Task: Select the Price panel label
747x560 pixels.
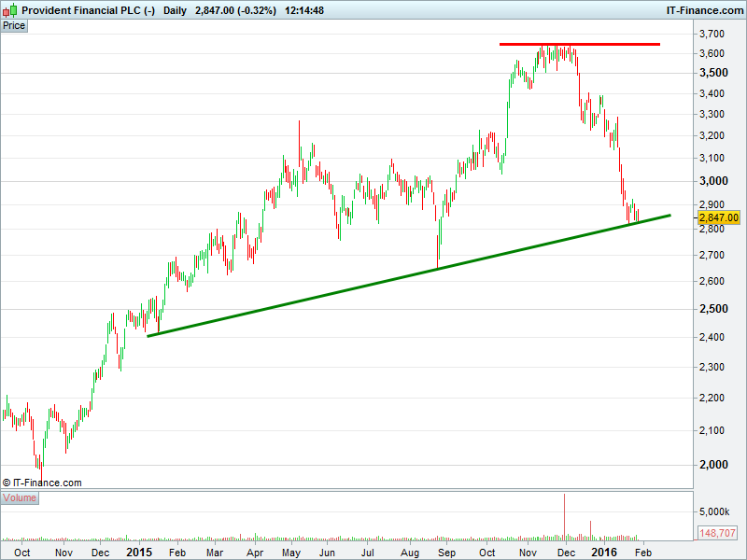Action: coord(14,26)
